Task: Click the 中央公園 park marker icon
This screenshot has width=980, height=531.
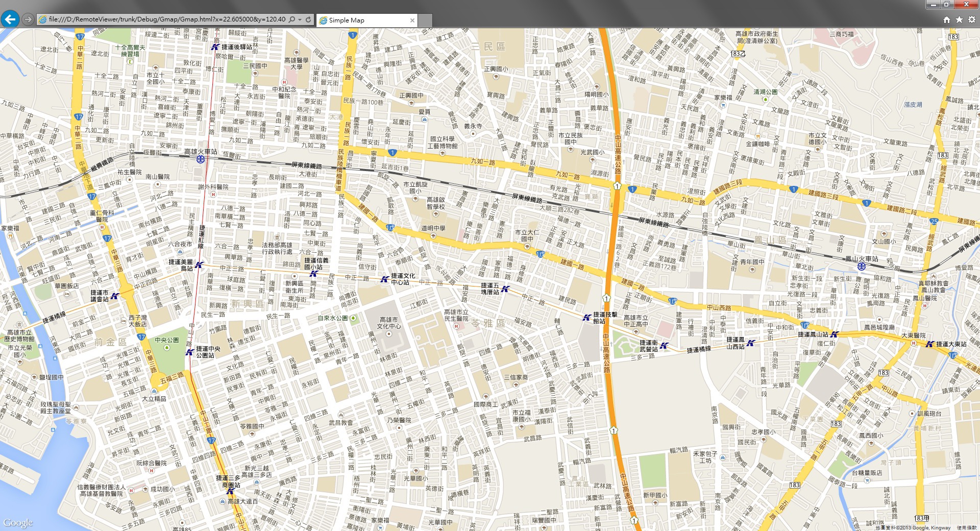Action: pyautogui.click(x=166, y=347)
